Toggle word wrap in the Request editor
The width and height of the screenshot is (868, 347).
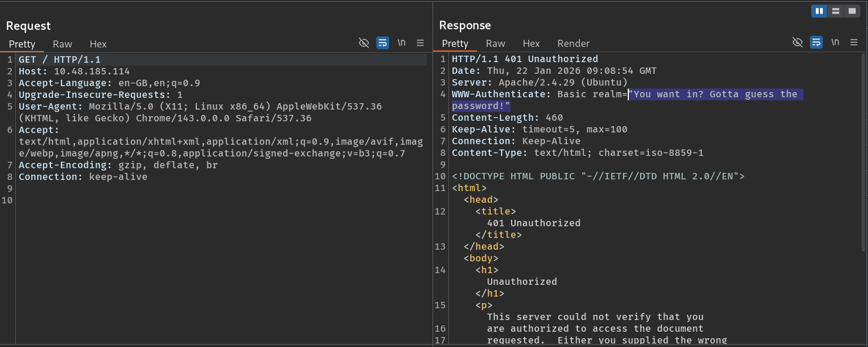point(383,43)
